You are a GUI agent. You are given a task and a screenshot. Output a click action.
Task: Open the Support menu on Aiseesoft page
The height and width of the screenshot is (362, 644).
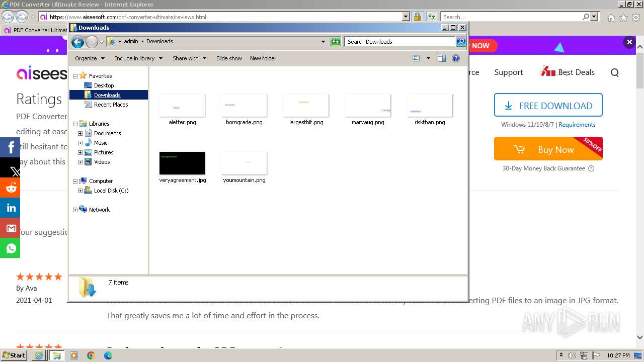coord(508,72)
